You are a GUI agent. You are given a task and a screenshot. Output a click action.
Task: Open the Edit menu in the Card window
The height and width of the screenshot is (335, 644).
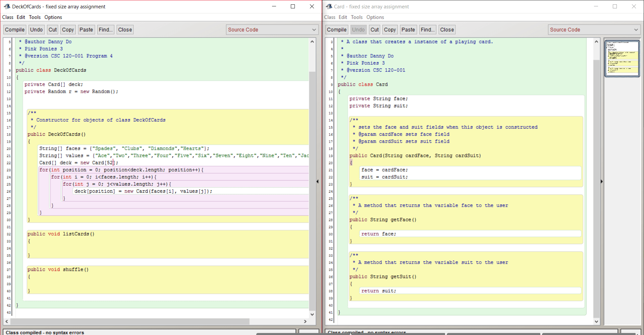tap(342, 17)
